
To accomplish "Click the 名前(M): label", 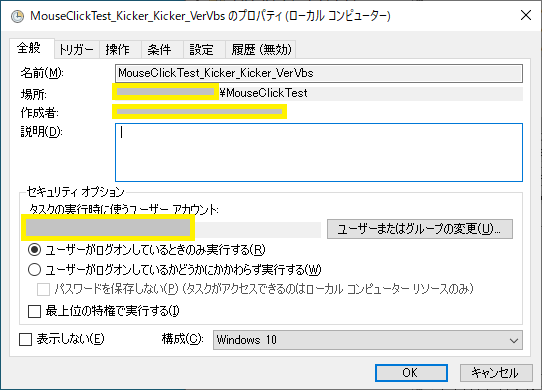I will tap(42, 73).
